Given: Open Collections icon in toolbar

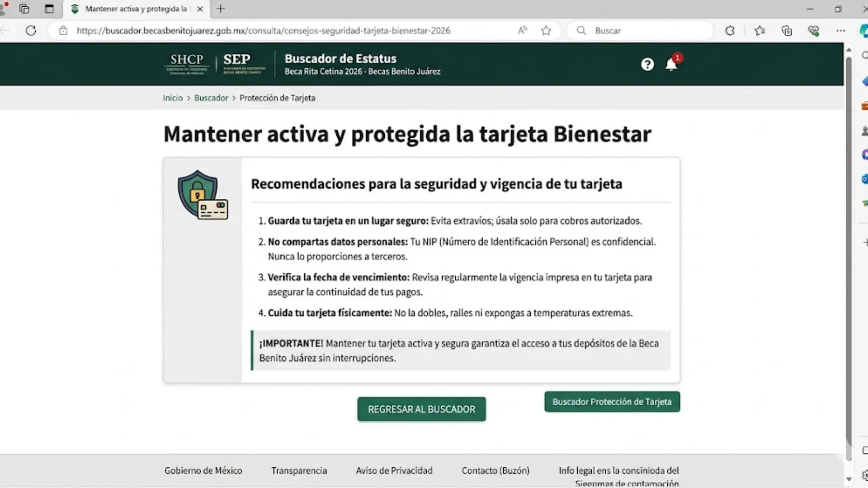Looking at the screenshot, I should (x=787, y=31).
